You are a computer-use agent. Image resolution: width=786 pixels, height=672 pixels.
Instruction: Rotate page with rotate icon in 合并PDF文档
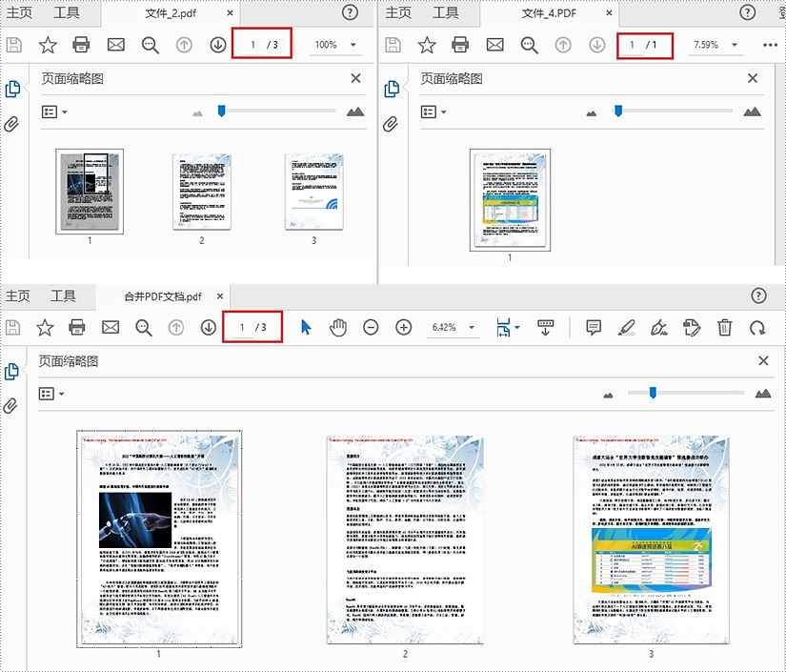[757, 328]
